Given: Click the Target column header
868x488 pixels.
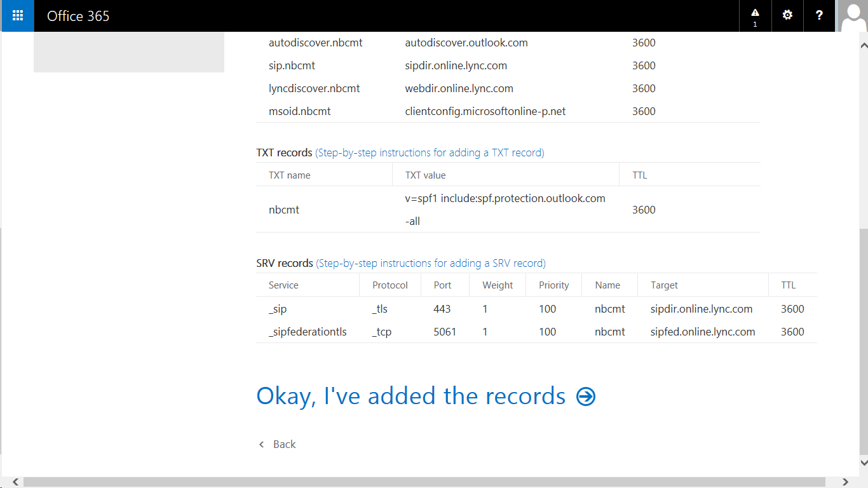Looking at the screenshot, I should (x=664, y=285).
